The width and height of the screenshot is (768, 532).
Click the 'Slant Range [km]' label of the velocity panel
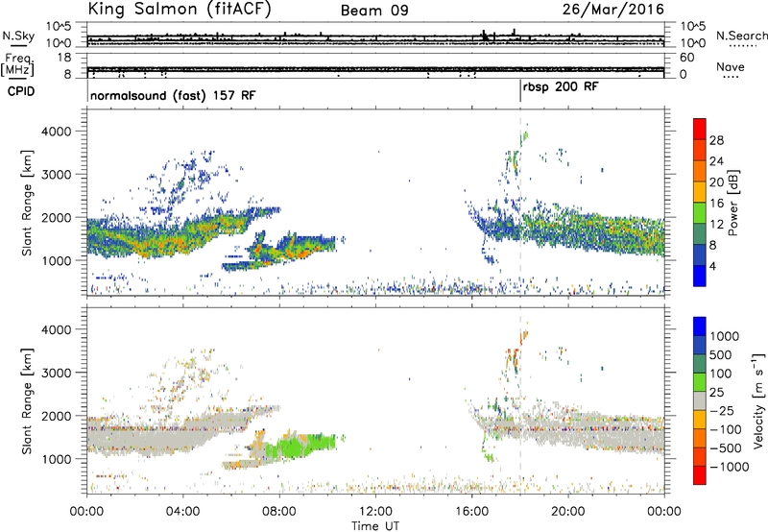[28, 401]
